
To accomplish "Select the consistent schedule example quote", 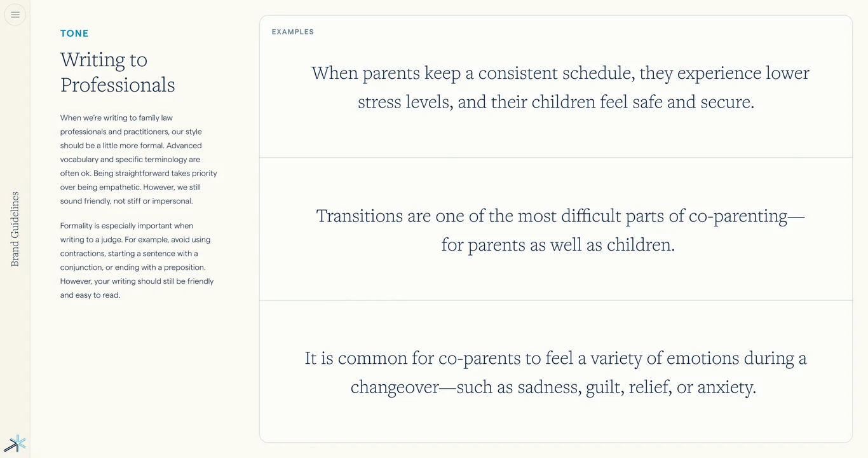I will (560, 87).
